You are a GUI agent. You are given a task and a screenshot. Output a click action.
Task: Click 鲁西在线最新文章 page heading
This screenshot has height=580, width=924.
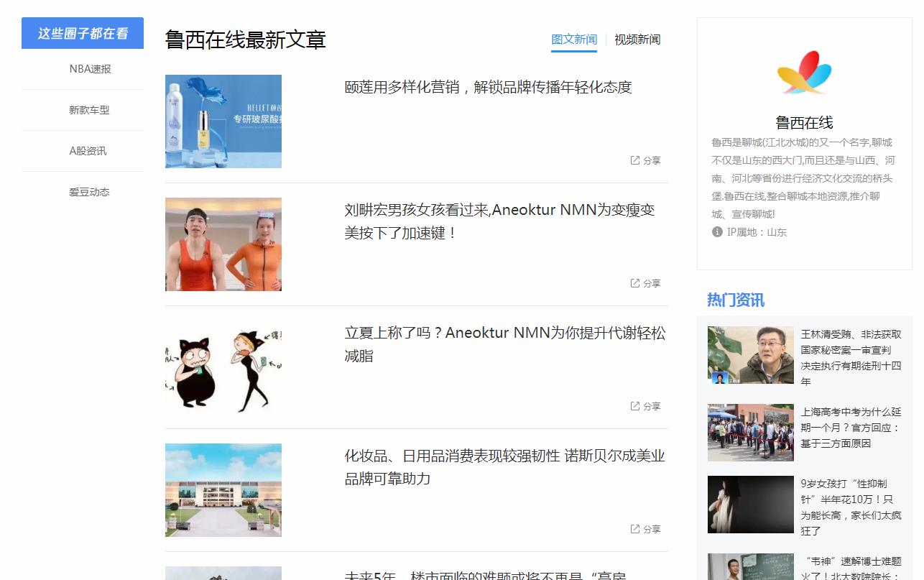pos(246,40)
